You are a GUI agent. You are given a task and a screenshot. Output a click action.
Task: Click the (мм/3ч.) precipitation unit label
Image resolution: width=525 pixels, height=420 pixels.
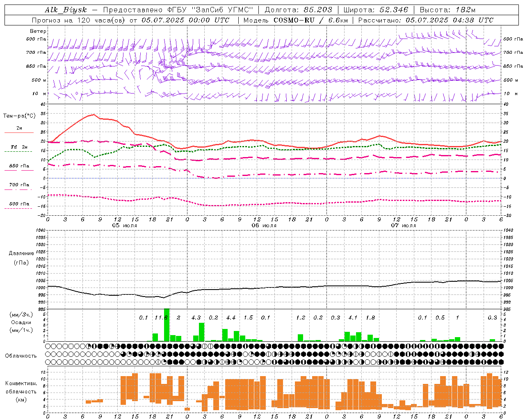(21, 315)
